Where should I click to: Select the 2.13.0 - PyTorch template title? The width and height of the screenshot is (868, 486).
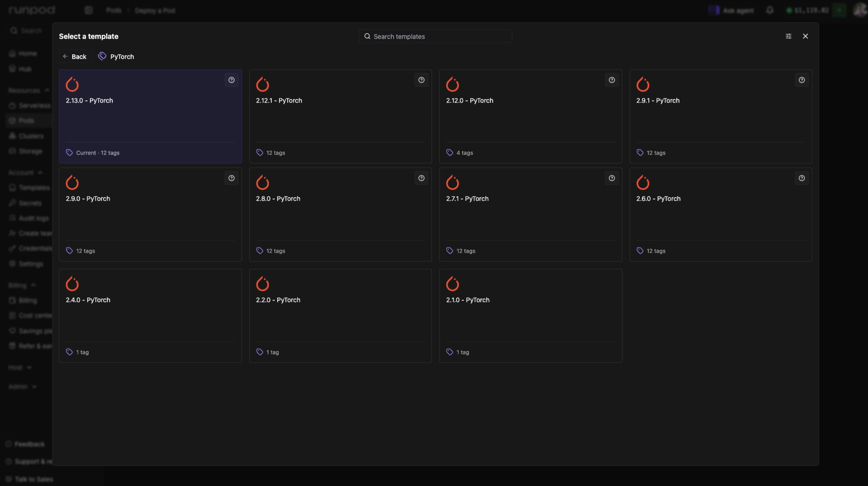(x=89, y=100)
